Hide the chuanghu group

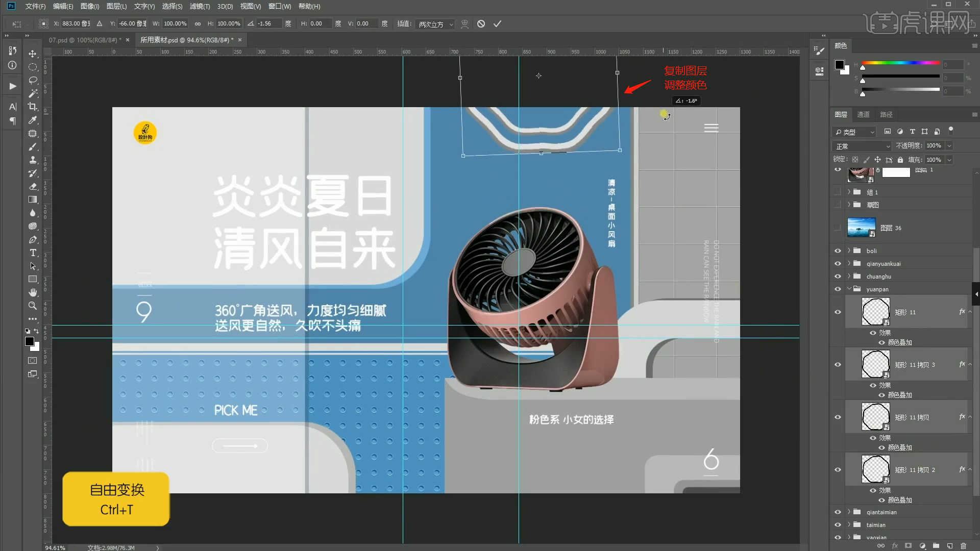(x=838, y=276)
